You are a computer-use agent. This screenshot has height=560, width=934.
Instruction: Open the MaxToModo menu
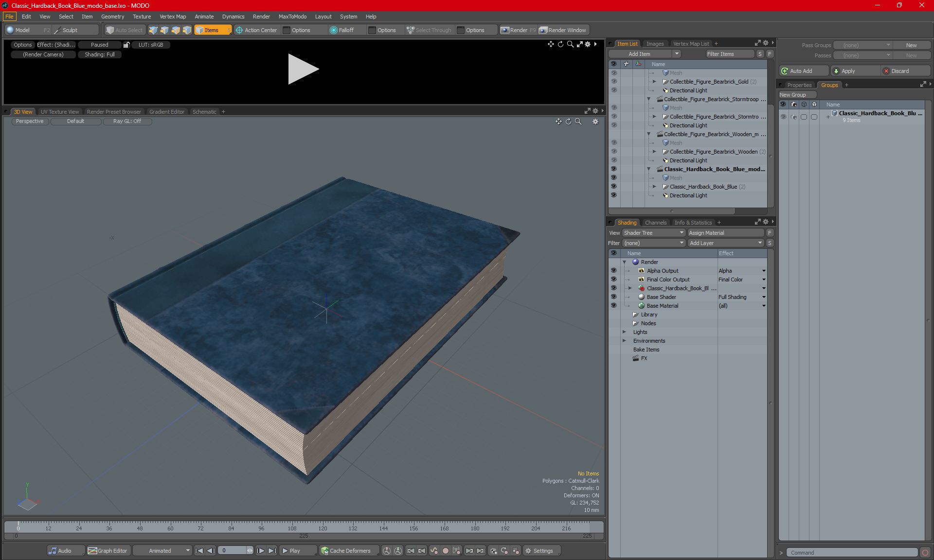click(292, 17)
